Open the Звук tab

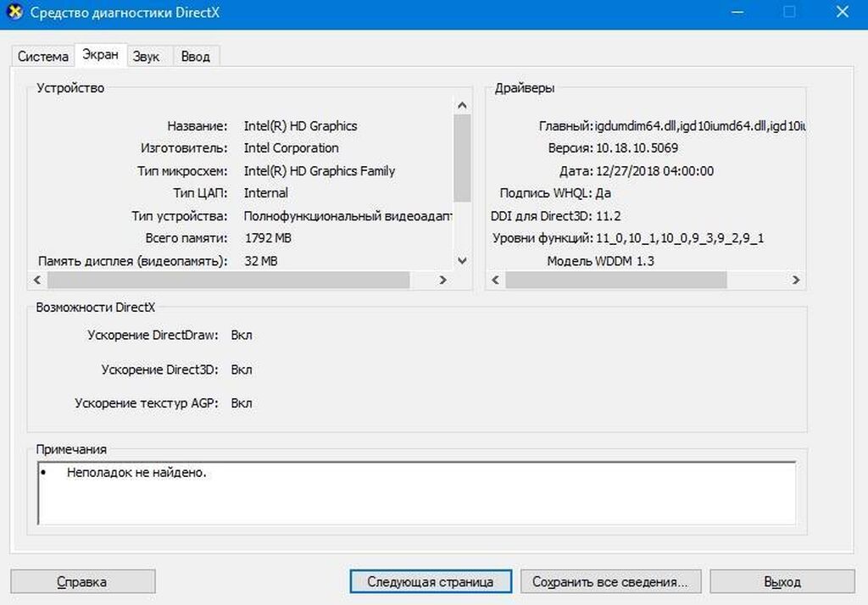point(146,57)
